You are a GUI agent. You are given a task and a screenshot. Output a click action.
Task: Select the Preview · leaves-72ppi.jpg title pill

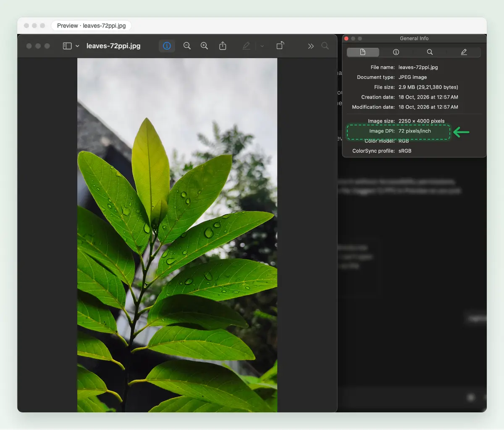point(92,26)
